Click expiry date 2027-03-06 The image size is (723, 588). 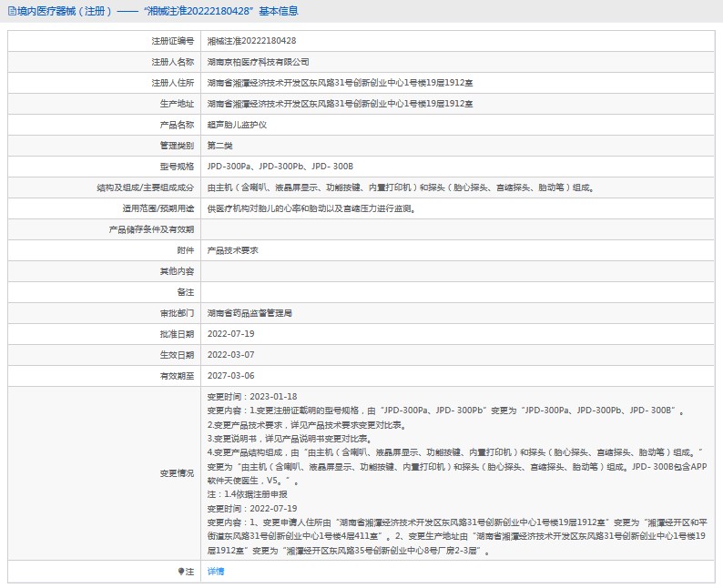230,376
